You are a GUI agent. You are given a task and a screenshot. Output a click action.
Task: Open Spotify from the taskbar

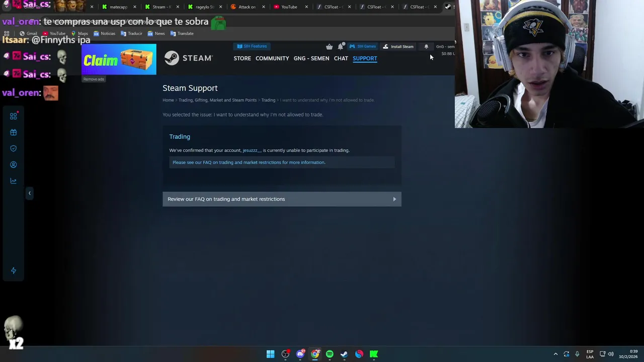(x=330, y=354)
